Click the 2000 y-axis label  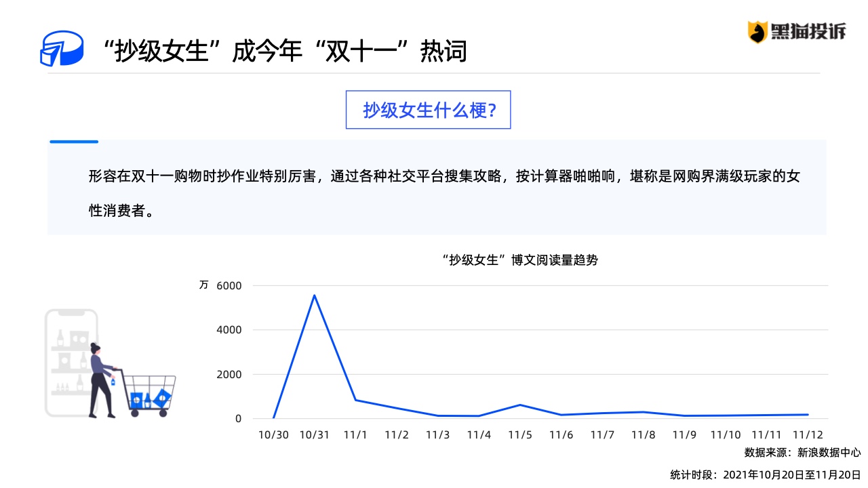point(229,374)
